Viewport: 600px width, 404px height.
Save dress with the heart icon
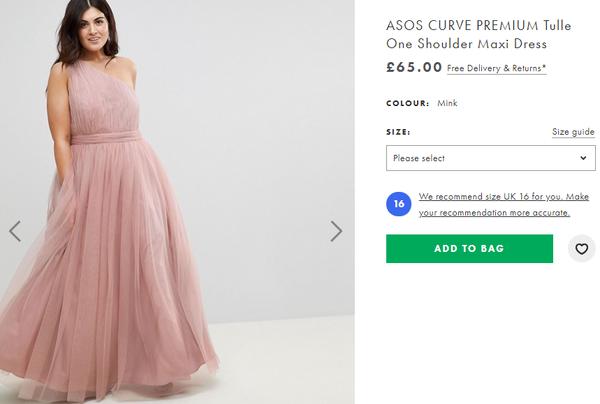(x=582, y=249)
